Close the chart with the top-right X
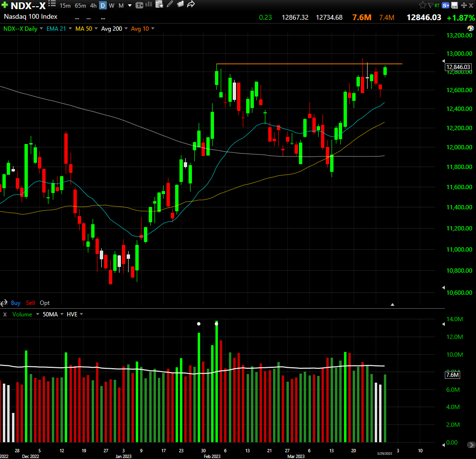The width and height of the screenshot is (476, 459). tap(471, 5)
